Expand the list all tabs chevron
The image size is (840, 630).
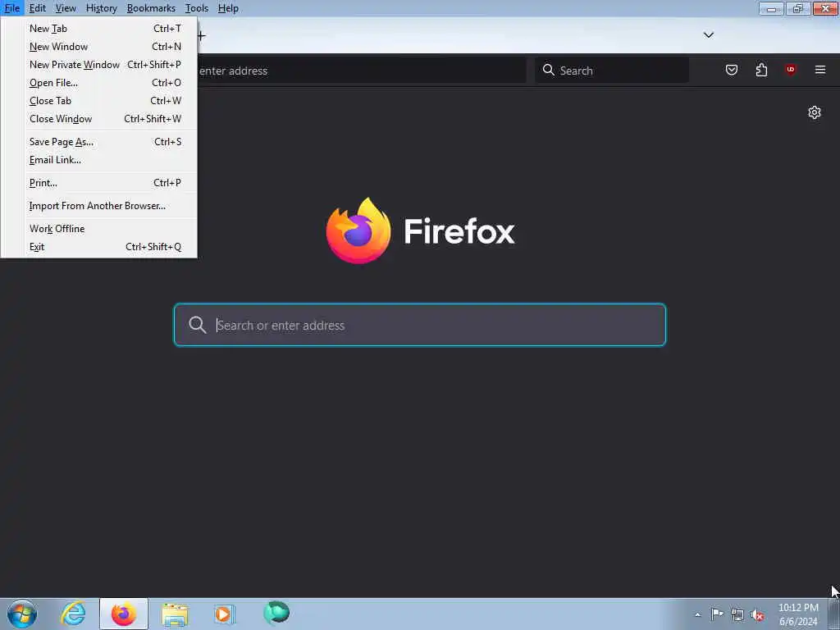coord(708,35)
